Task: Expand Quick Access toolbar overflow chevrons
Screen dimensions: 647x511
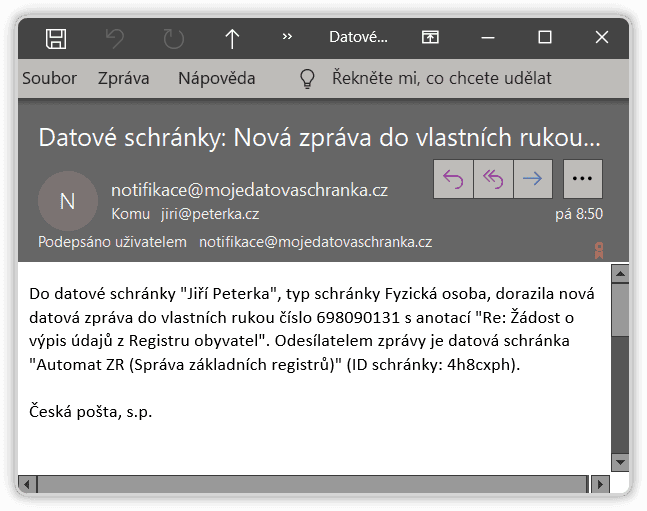Action: [287, 37]
